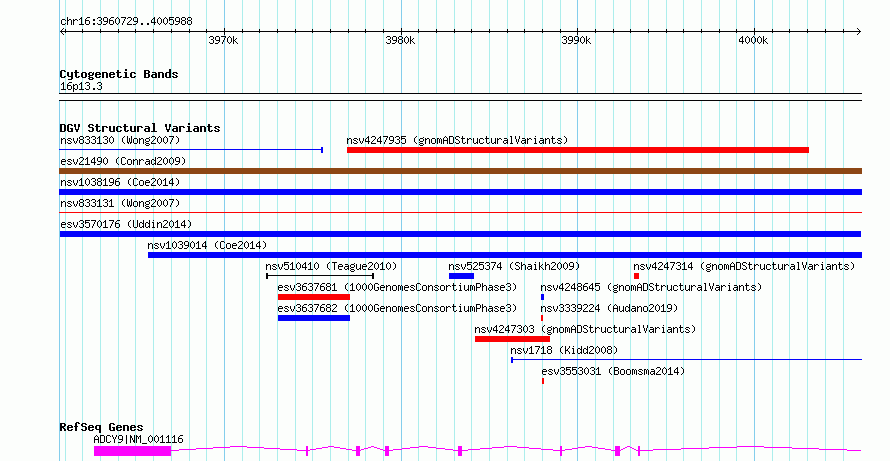
Task: Click the esv21490 Conrad2009 brown variant bar
Action: tap(461, 171)
